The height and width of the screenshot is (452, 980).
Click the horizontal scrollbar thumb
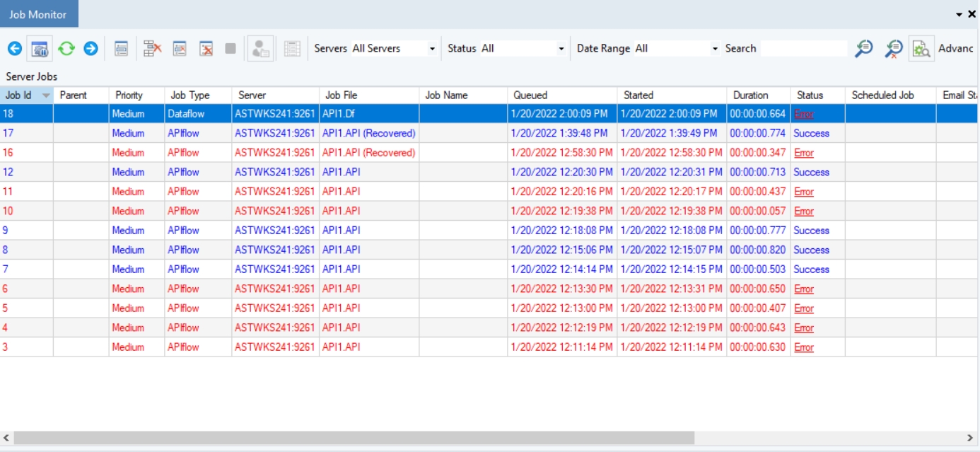pyautogui.click(x=354, y=438)
